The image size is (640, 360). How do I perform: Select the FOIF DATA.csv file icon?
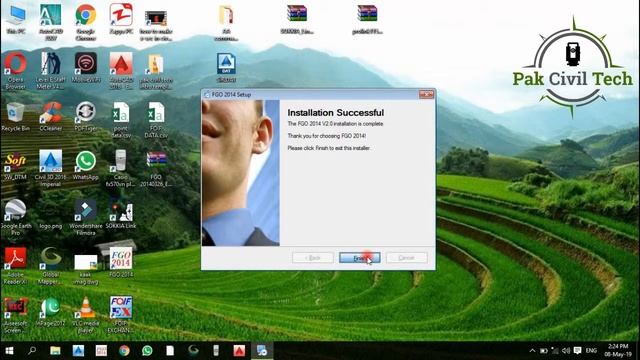click(x=156, y=120)
